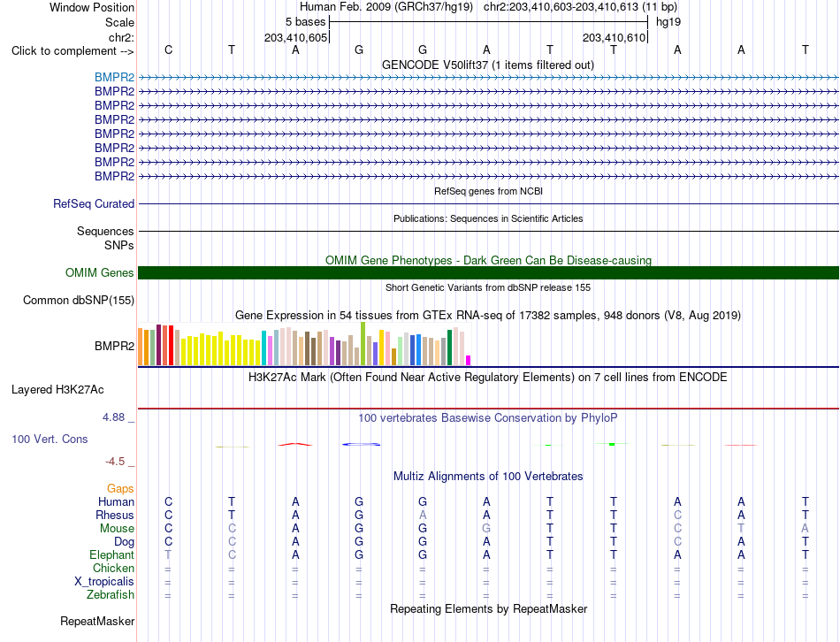Click the red PhyloP conservation peak
The height and width of the screenshot is (642, 840).
(295, 444)
